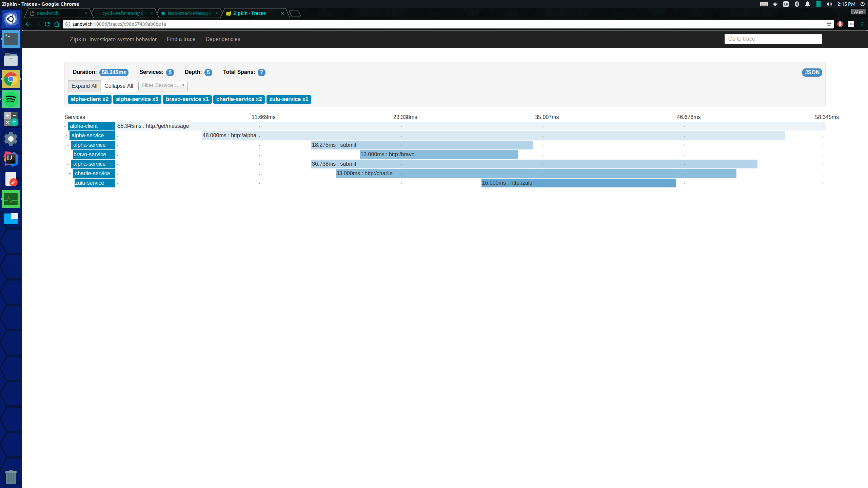Open the Dependencies menu item
Viewport: 868px width, 488px height.
point(223,39)
